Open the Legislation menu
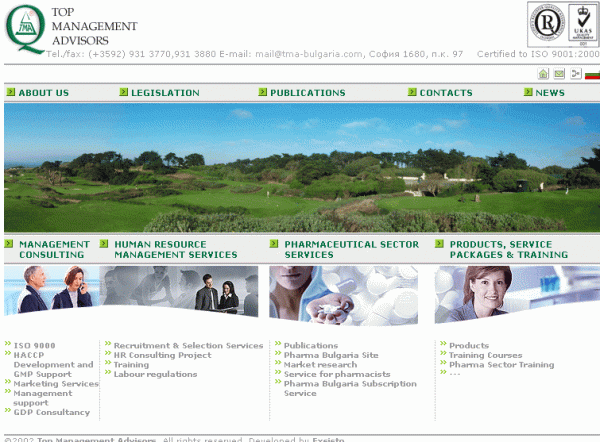 [x=165, y=93]
